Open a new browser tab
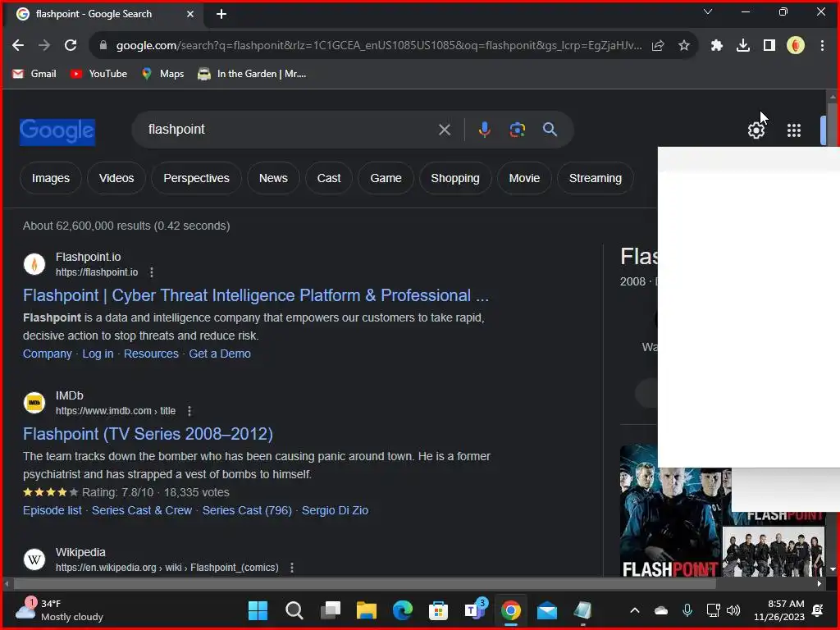The image size is (840, 630). 221,14
